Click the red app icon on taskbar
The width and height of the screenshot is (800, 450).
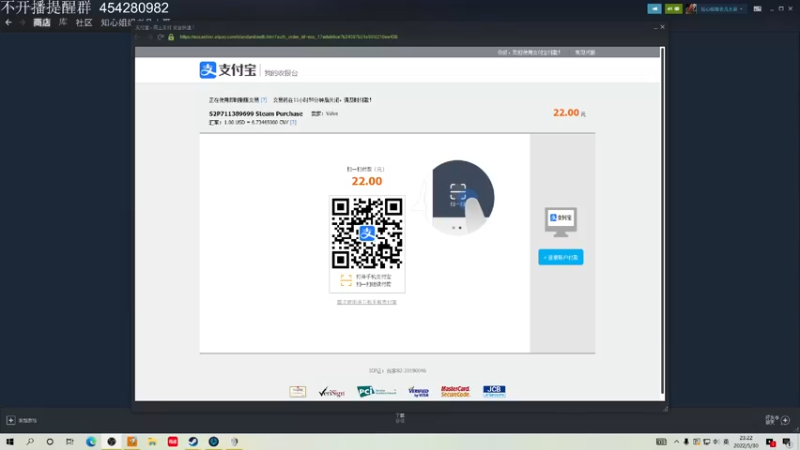tap(172, 441)
